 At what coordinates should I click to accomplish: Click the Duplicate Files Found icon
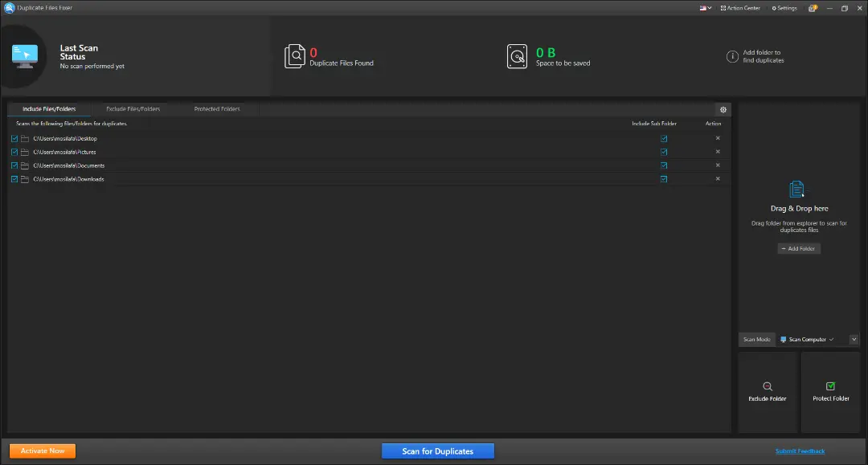[294, 56]
